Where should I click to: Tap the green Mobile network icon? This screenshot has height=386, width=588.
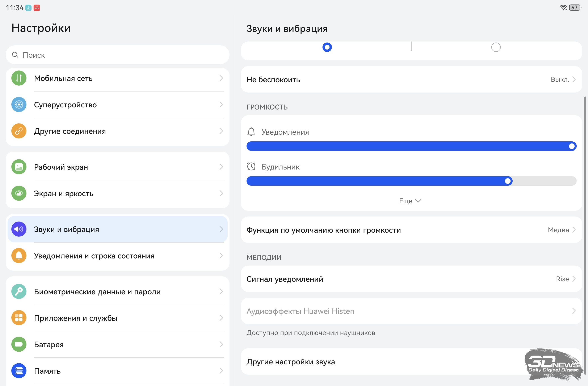click(x=19, y=78)
